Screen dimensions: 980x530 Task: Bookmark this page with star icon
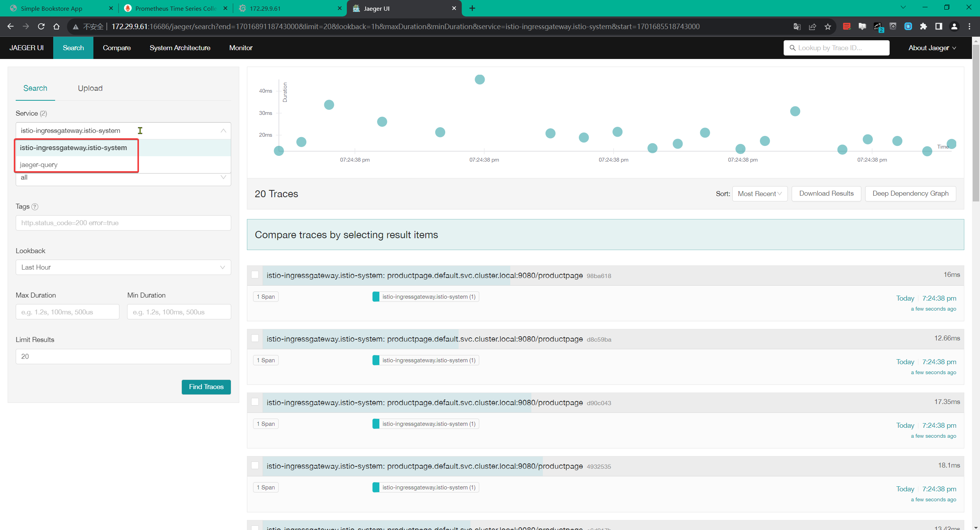click(828, 26)
